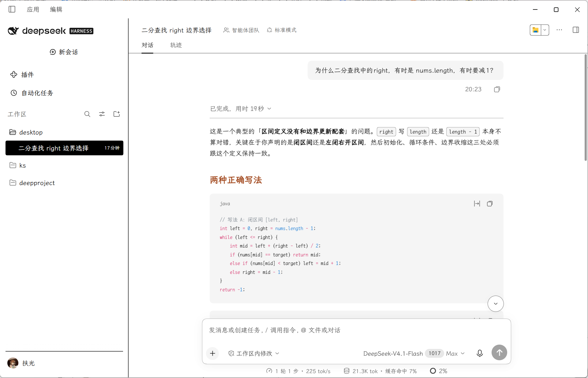Jump to bottom with the round arrow button
588x378 pixels.
[496, 304]
